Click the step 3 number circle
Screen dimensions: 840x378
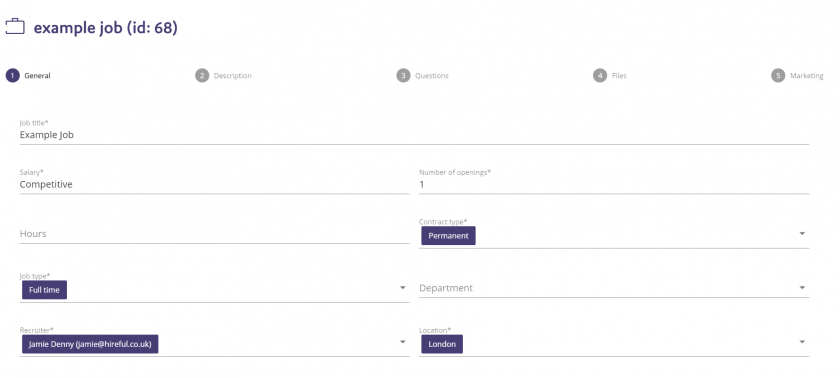(403, 75)
